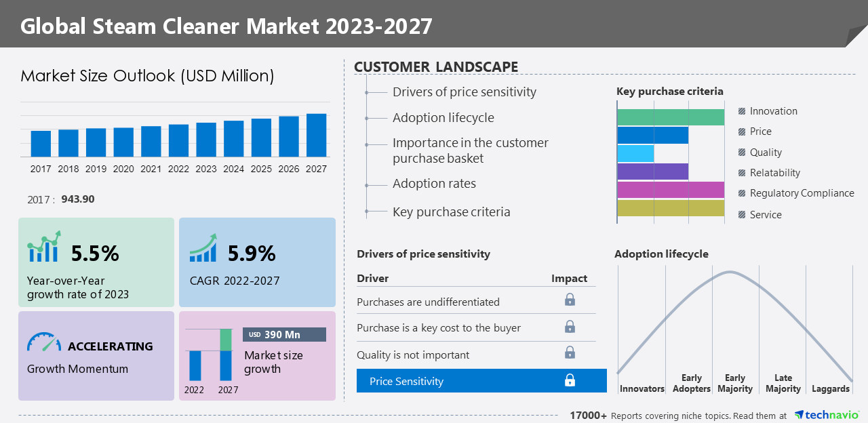
Task: Expand the Drivers of price sensitivity item
Action: point(465,92)
